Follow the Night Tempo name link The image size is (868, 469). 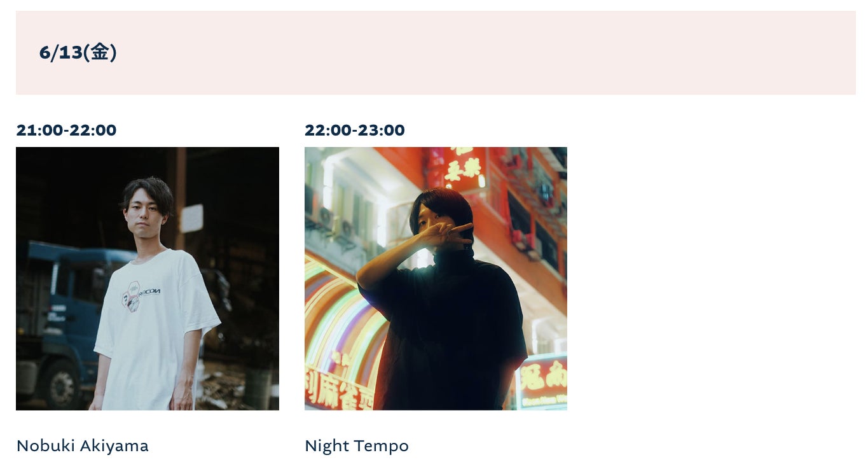pos(356,445)
